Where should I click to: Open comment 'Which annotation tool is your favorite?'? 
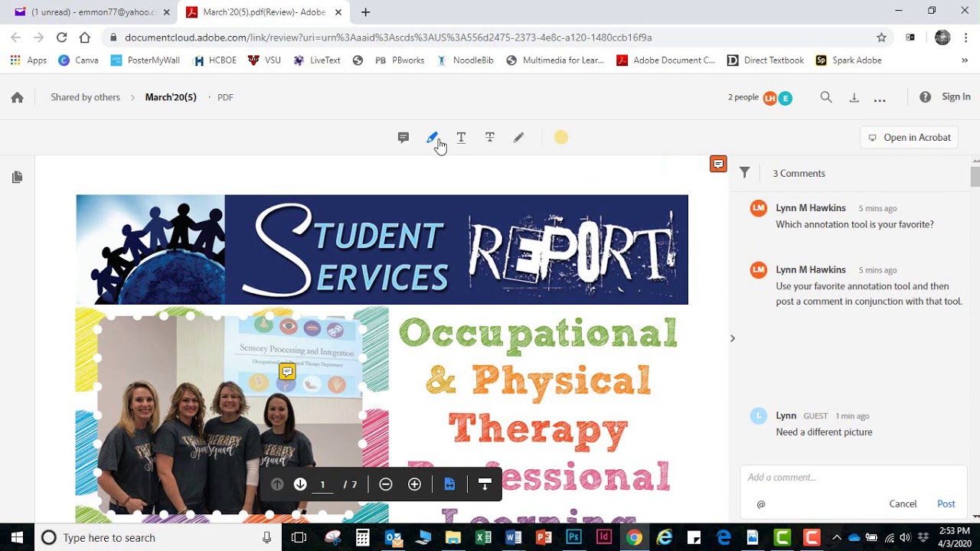[x=854, y=225]
